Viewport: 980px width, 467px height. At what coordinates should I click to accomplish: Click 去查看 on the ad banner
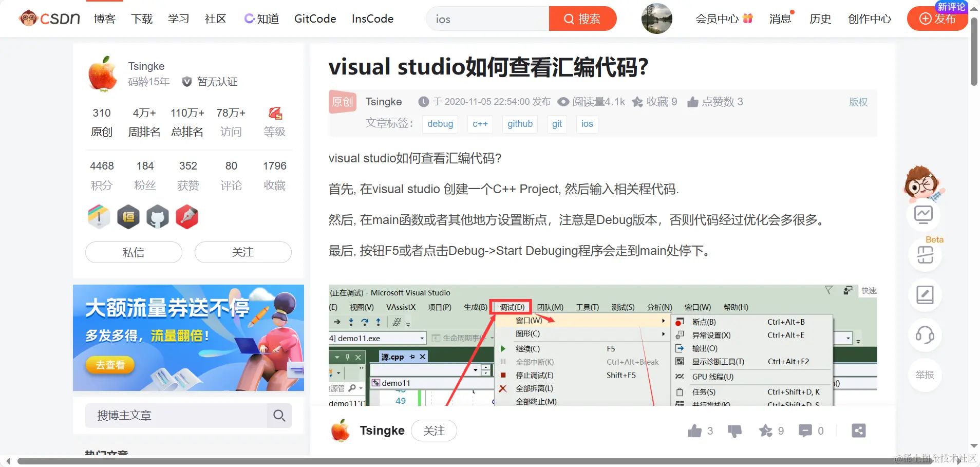(x=110, y=365)
